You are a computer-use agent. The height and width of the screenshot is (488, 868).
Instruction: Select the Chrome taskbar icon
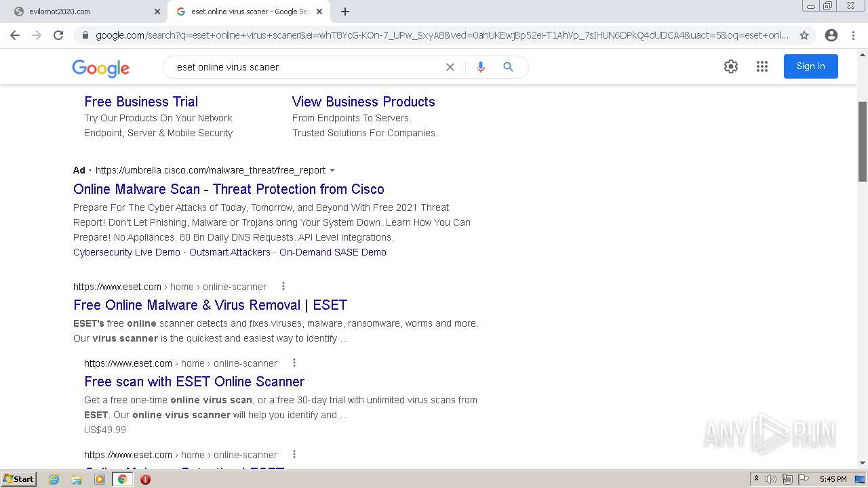pos(122,479)
